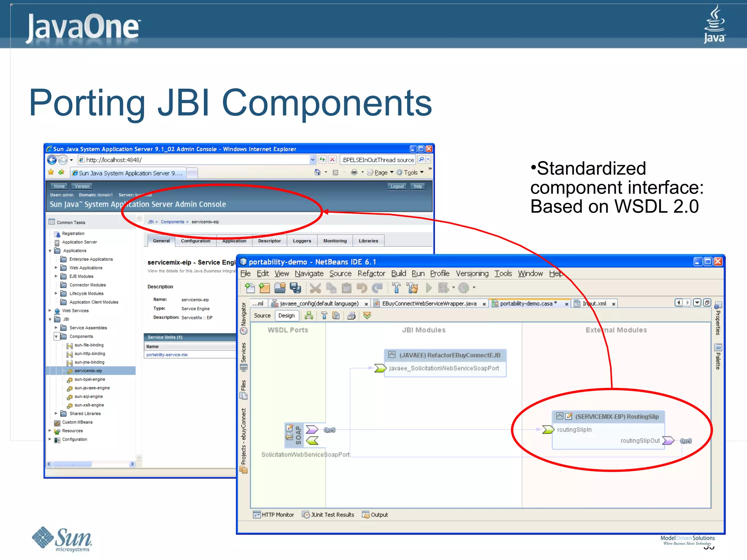Toggle the Source view button in CASA editor
747x560 pixels.
click(x=262, y=316)
